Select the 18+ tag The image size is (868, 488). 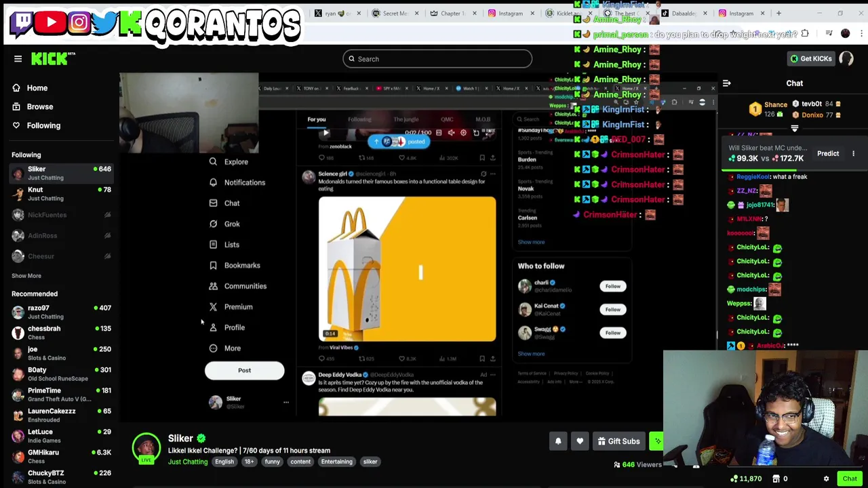(249, 462)
